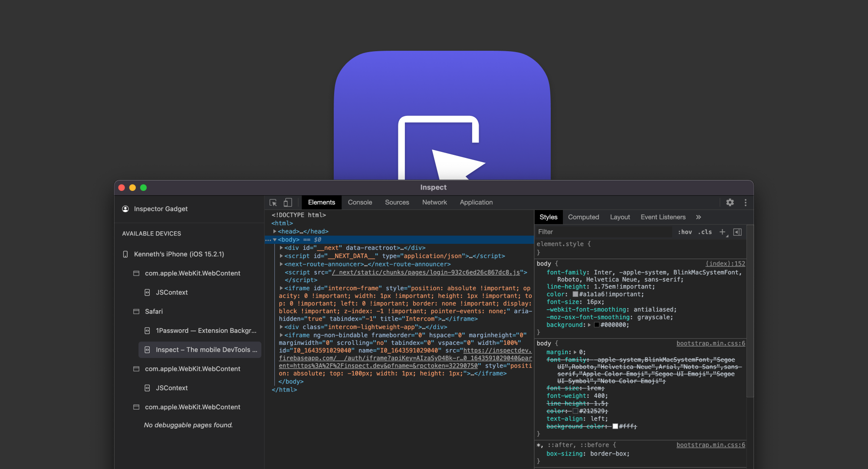Select the 1Password Extension Background page
This screenshot has height=469, width=868.
click(x=206, y=331)
